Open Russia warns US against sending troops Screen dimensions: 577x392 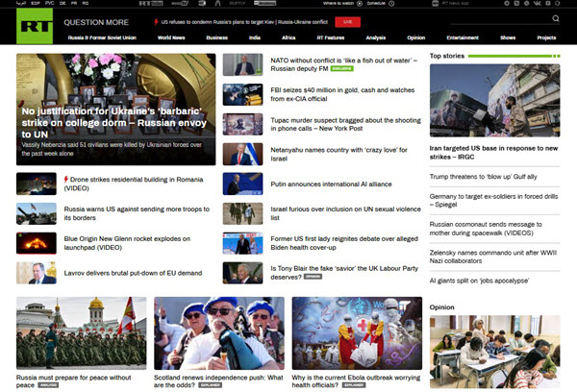(137, 213)
